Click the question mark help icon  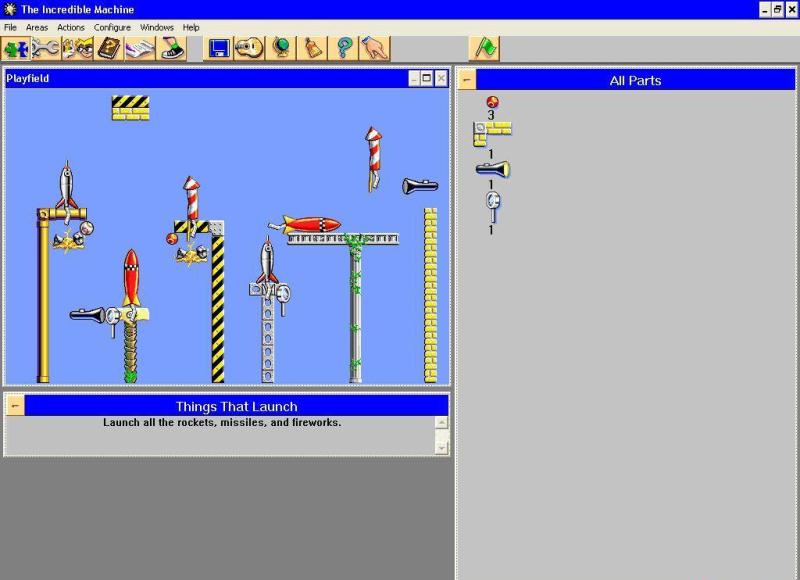point(344,48)
